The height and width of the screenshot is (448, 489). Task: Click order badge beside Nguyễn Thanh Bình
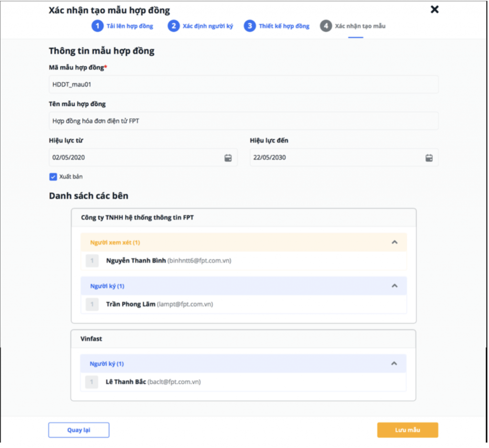[92, 261]
